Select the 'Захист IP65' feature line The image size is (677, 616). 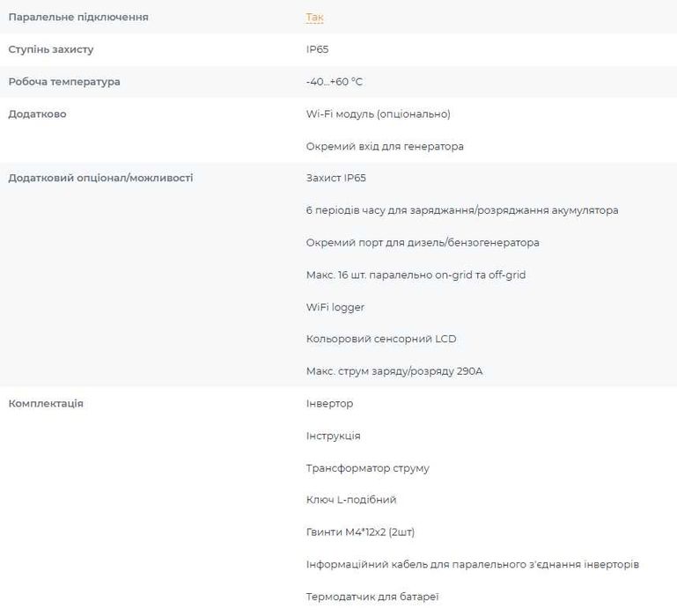coord(336,178)
